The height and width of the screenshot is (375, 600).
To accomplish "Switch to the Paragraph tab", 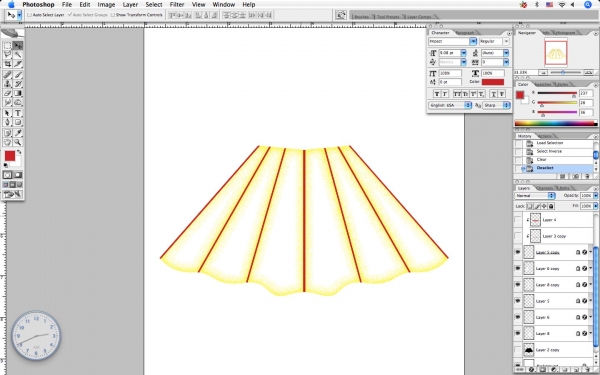I will (465, 33).
